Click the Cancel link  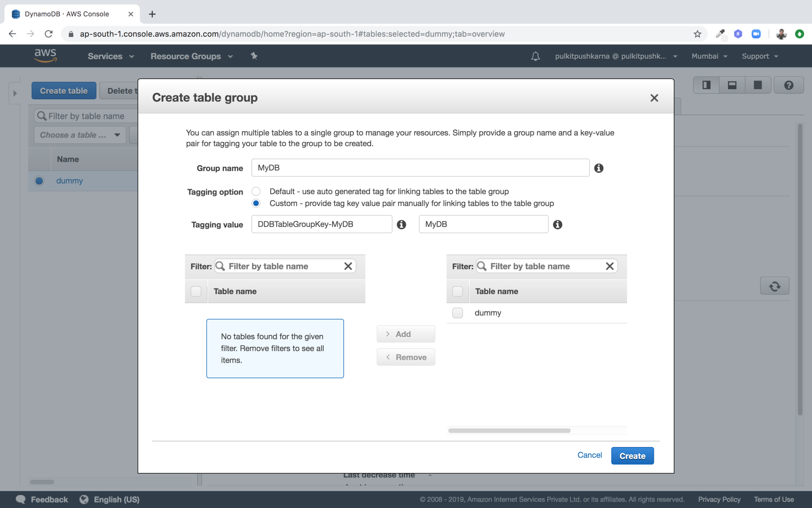pyautogui.click(x=589, y=455)
